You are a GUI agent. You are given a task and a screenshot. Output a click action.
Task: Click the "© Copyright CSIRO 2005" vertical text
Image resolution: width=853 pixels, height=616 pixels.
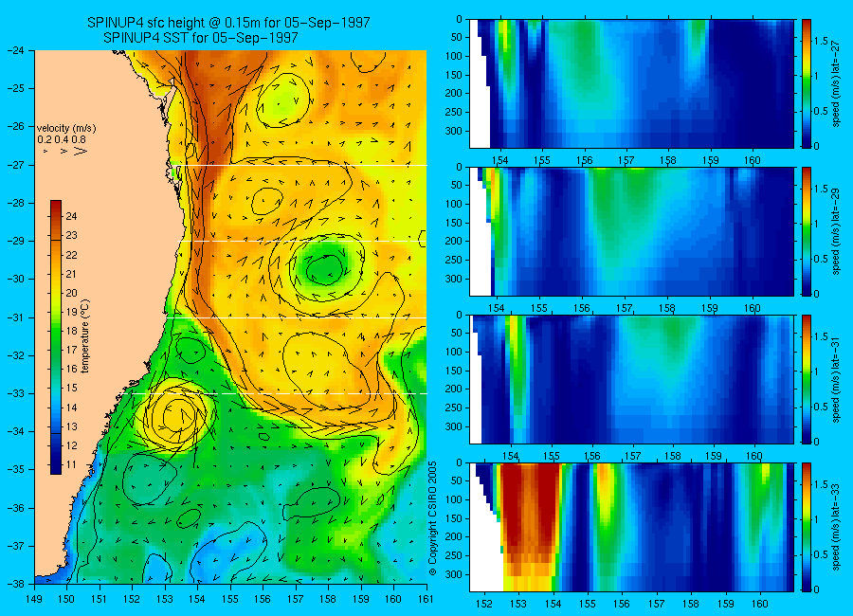click(433, 518)
